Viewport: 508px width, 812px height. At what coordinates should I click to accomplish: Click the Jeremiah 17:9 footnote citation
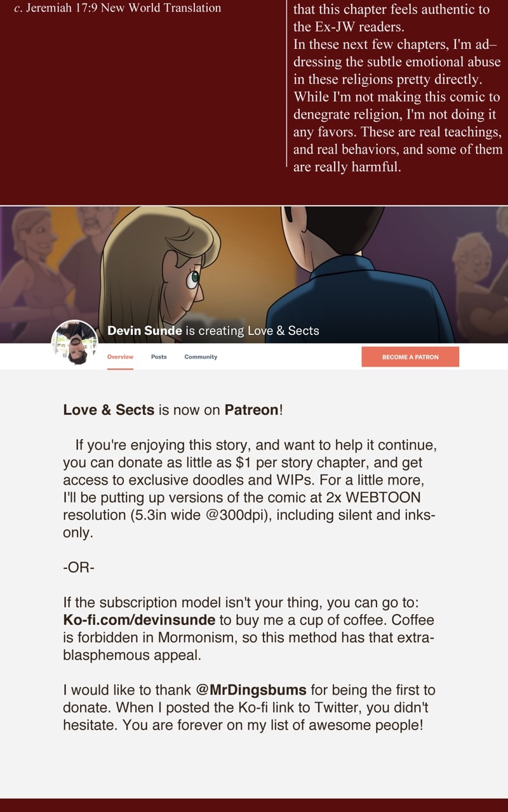(x=117, y=8)
